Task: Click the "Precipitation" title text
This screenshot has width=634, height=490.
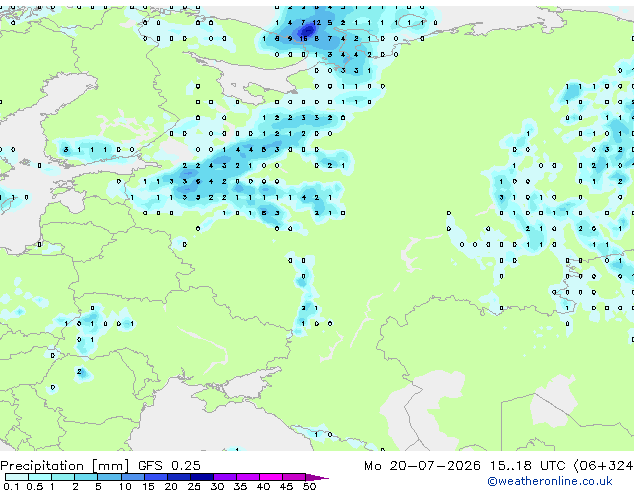Action: coord(42,466)
